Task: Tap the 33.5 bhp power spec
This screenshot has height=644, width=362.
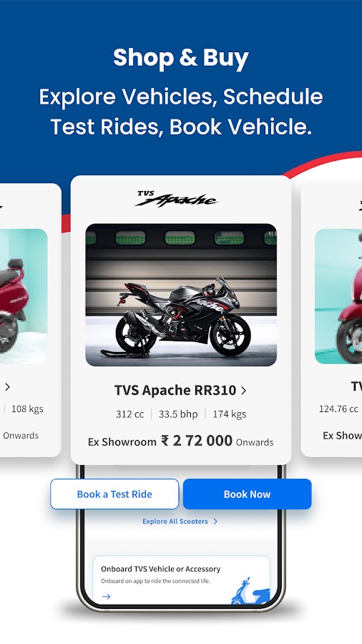Action: [178, 414]
